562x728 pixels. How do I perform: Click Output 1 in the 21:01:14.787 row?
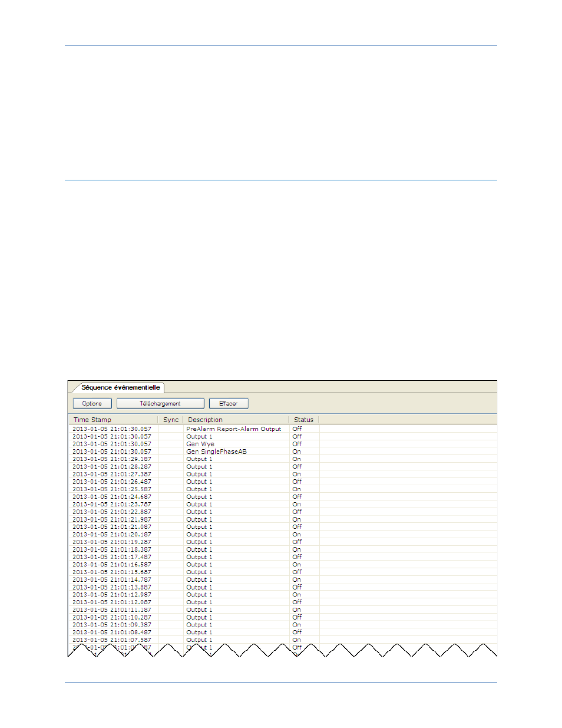click(199, 579)
